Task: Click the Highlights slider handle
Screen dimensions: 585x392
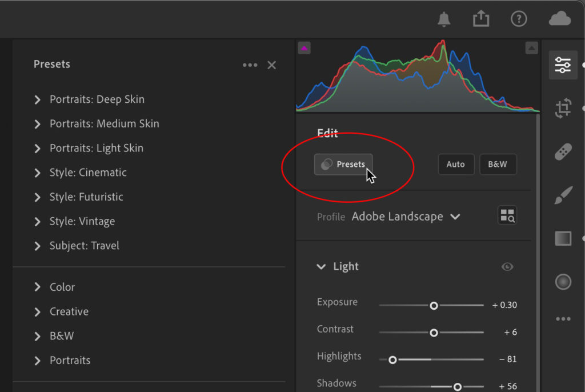Action: (x=392, y=360)
